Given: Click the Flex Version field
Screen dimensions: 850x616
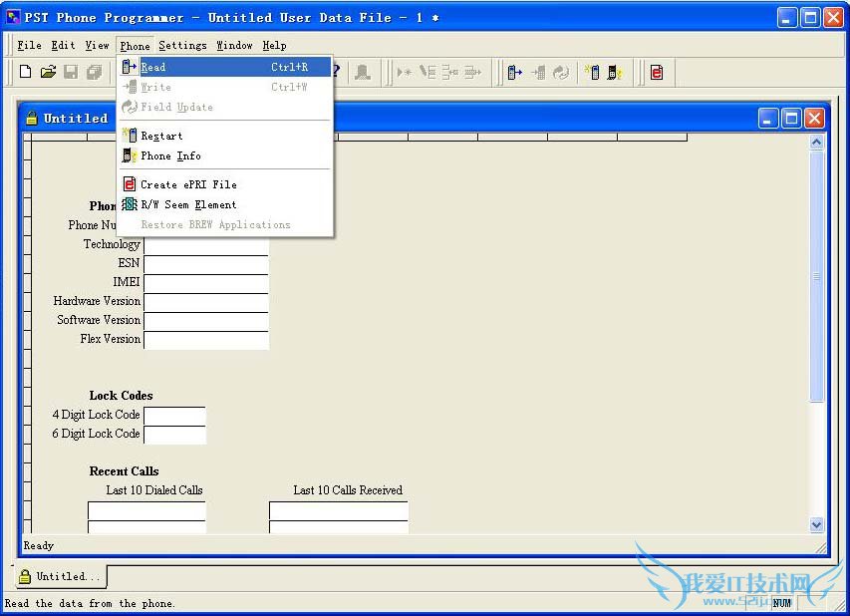Looking at the screenshot, I should tap(206, 341).
